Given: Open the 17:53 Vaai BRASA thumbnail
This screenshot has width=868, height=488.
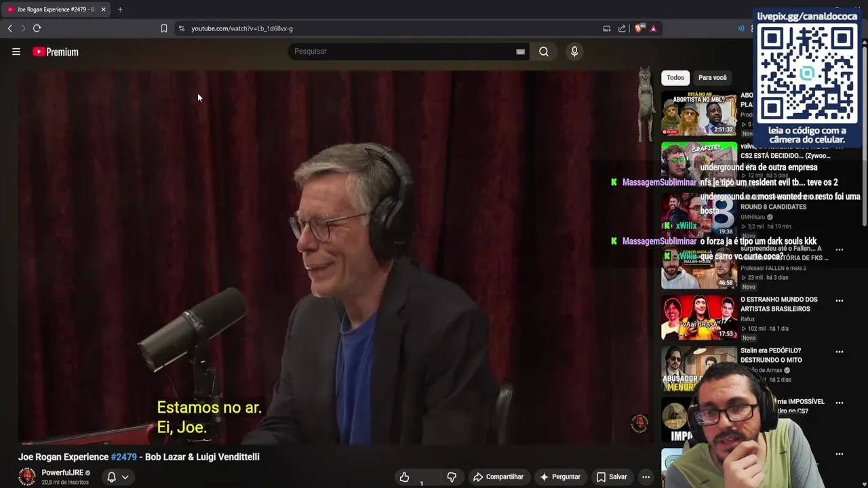Looking at the screenshot, I should [x=699, y=318].
